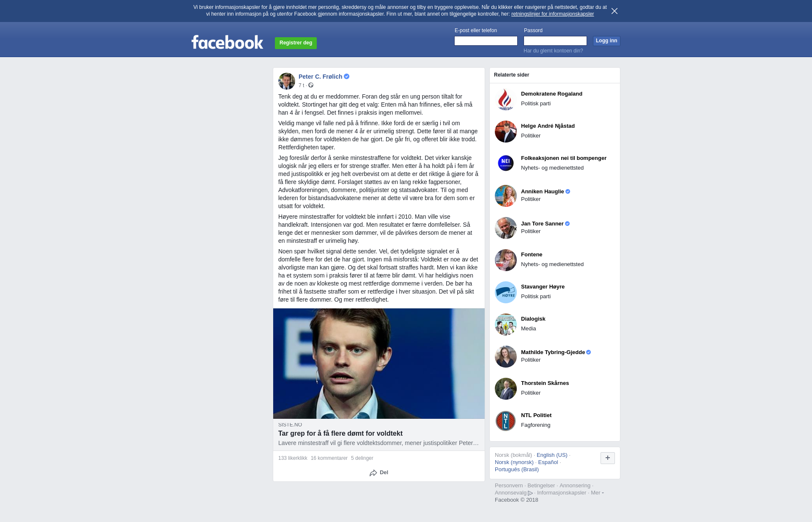Click the Facebook logo
The width and height of the screenshot is (812, 522).
coord(227,42)
